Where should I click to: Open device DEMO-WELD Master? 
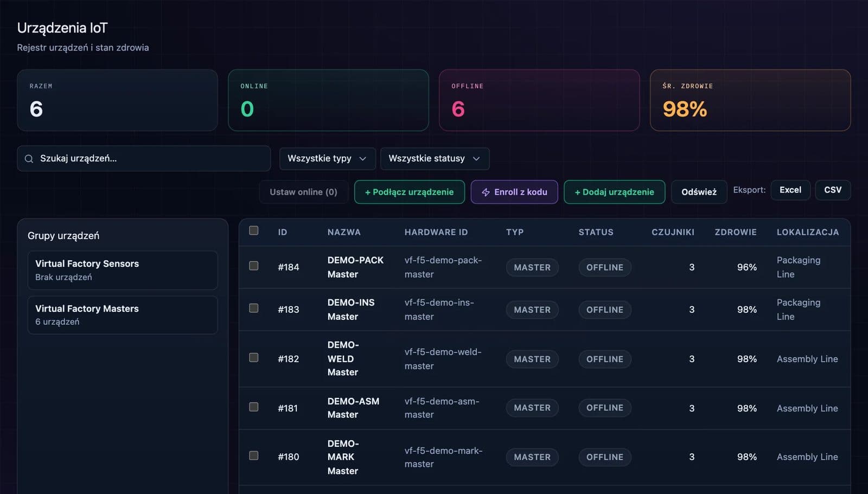coord(343,358)
